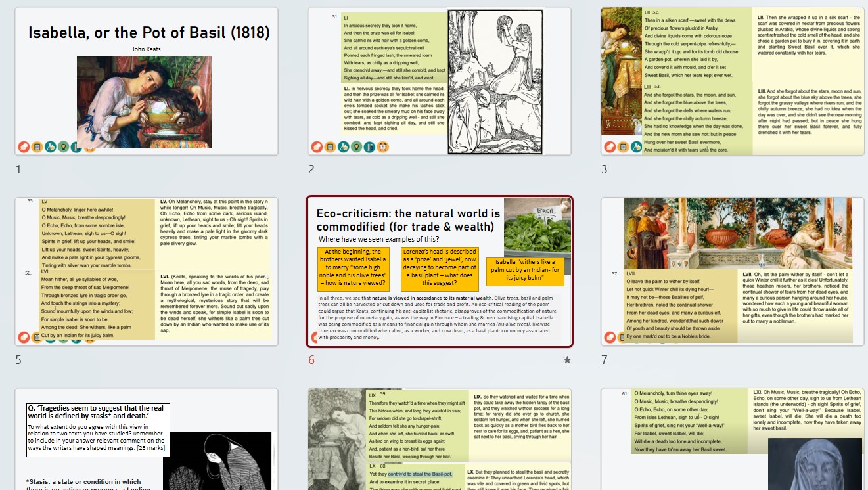
Task: Select the Eco-criticism slide 6
Action: point(440,271)
